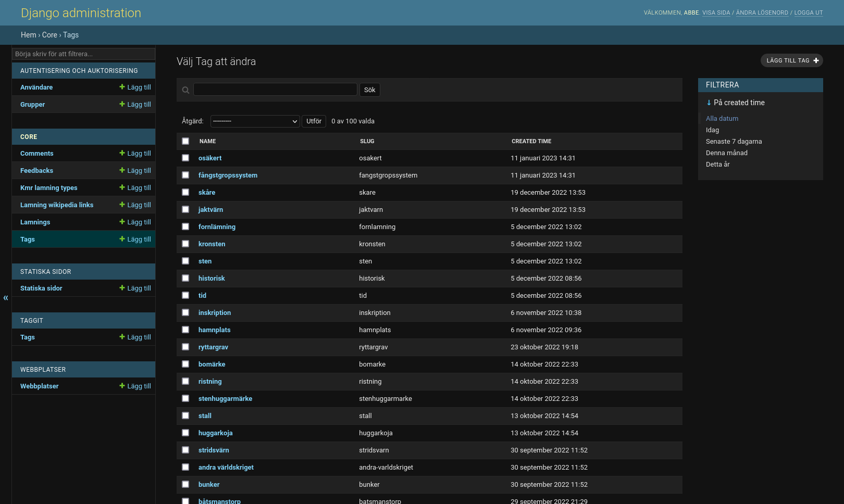Collapse the sidebar using the double-chevron icon
This screenshot has height=504, width=844.
tap(6, 298)
